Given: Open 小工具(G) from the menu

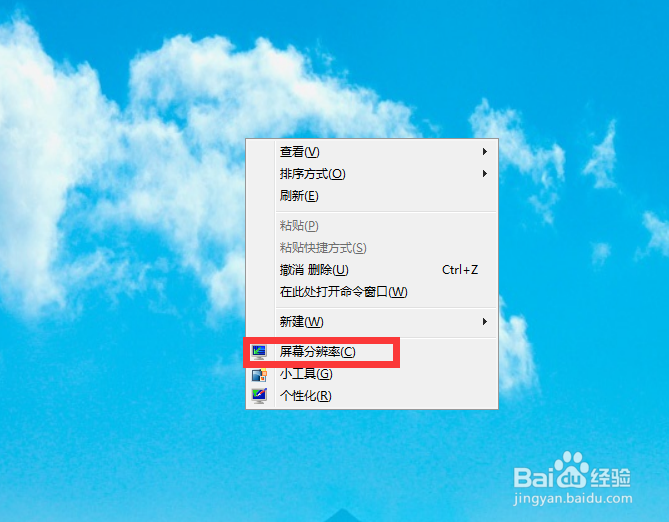Looking at the screenshot, I should (372, 374).
